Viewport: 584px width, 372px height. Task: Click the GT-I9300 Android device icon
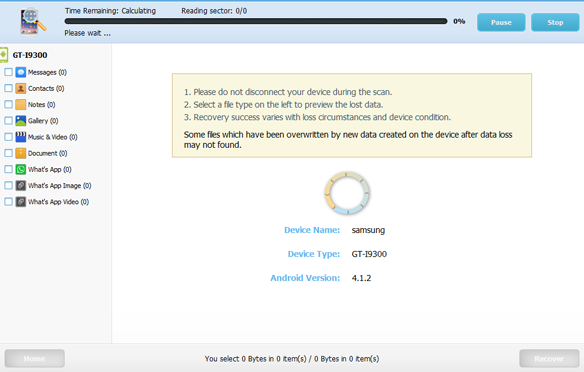pyautogui.click(x=4, y=55)
